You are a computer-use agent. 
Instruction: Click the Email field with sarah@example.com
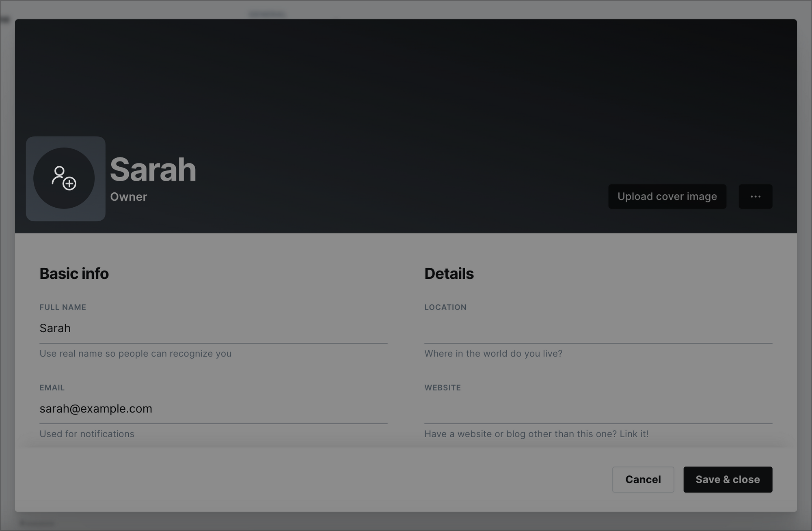click(213, 408)
